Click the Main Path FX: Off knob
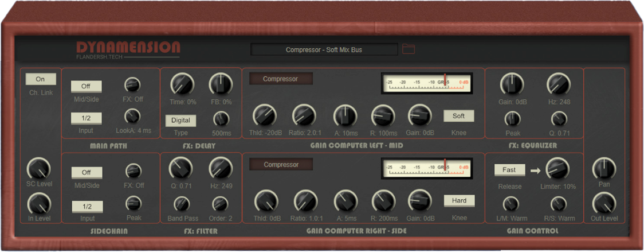This screenshot has width=644, height=252. (132, 85)
